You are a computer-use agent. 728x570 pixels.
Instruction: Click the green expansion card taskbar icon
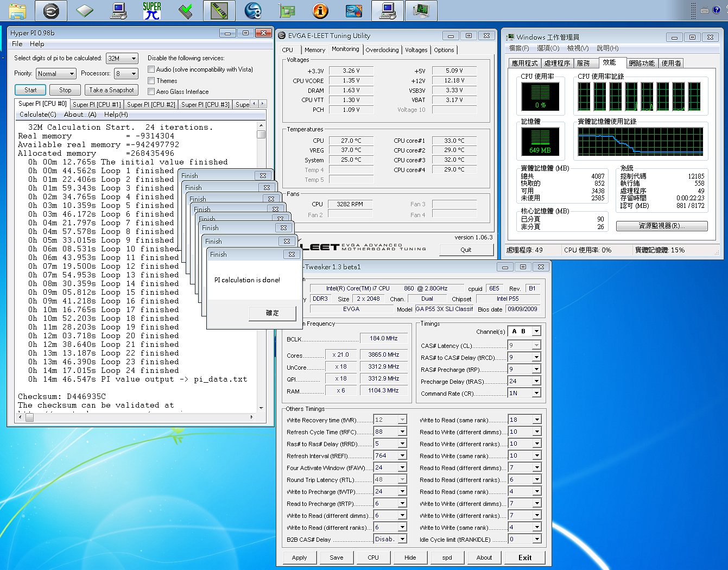point(287,10)
